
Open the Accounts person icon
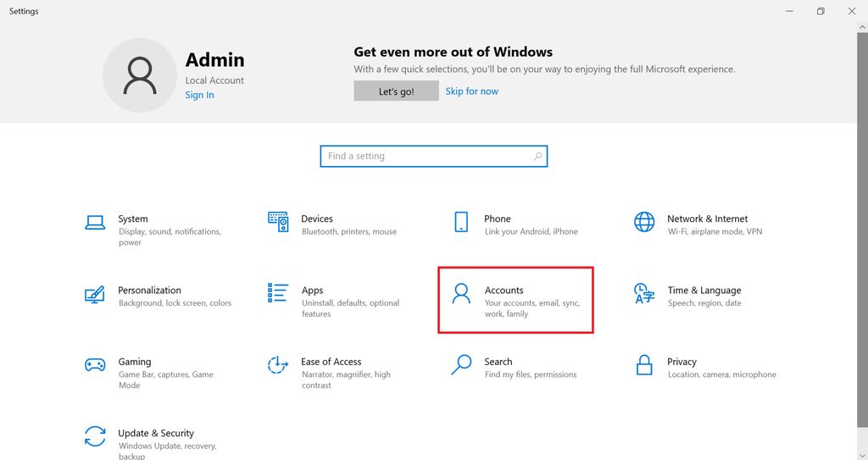461,293
